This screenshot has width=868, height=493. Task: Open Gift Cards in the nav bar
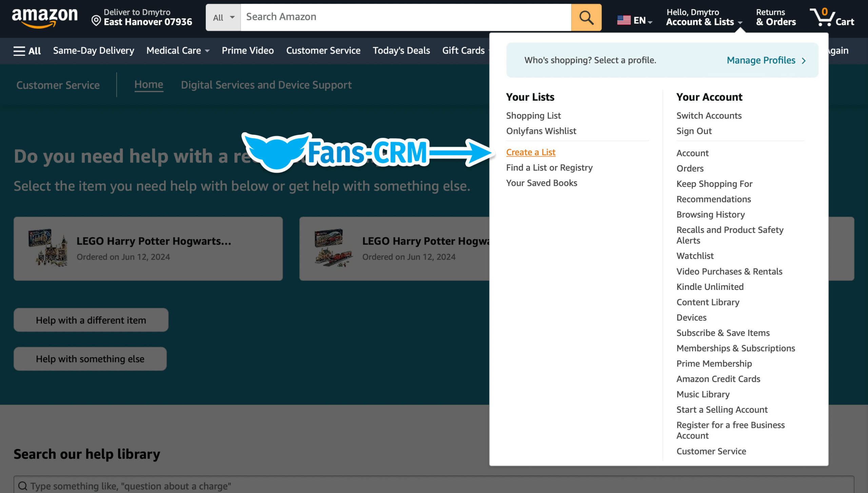click(463, 51)
